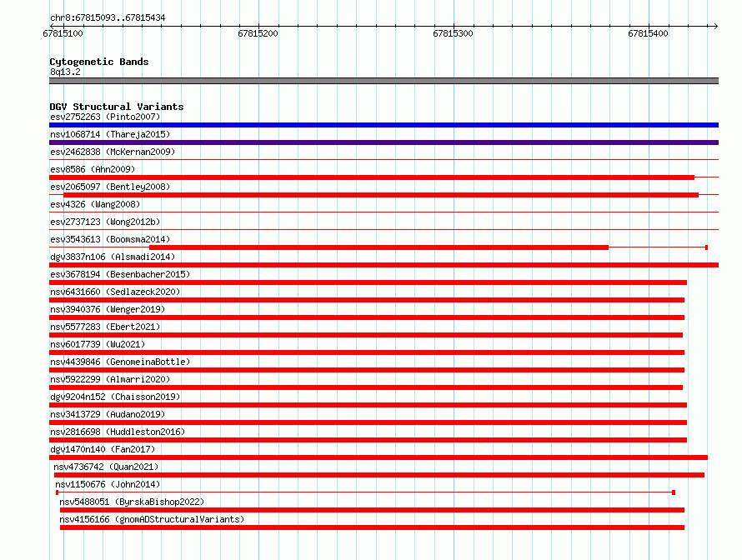Open nsv5922299 (Almarri2020) label
Screen dimensions: 742x560
click(110, 379)
